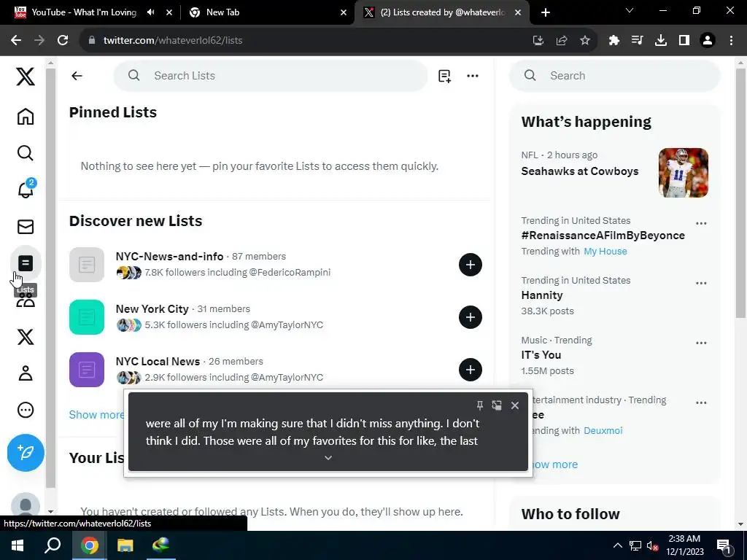Image resolution: width=747 pixels, height=560 pixels.
Task: Open the My House trending link
Action: (x=605, y=252)
